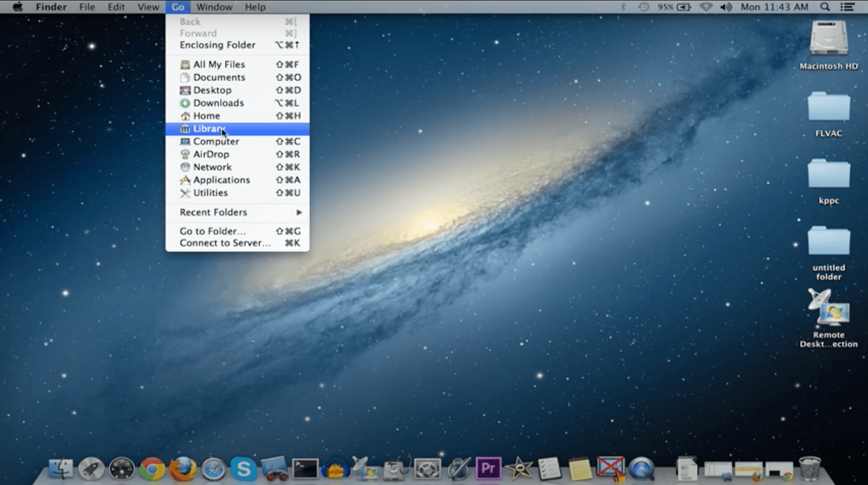Launch Google Chrome from the Dock
This screenshot has width=868, height=485.
pyautogui.click(x=151, y=469)
